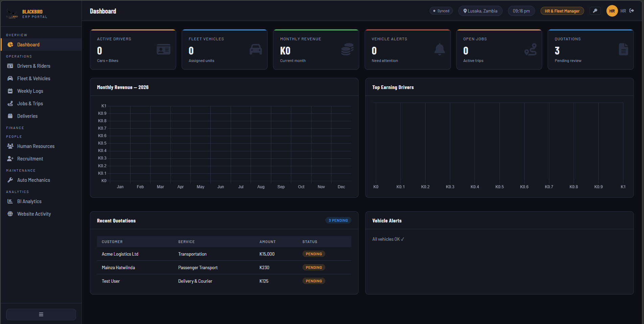Screen dimensions: 644x324
Task: Open the key icon in the top bar
Action: (595, 10)
